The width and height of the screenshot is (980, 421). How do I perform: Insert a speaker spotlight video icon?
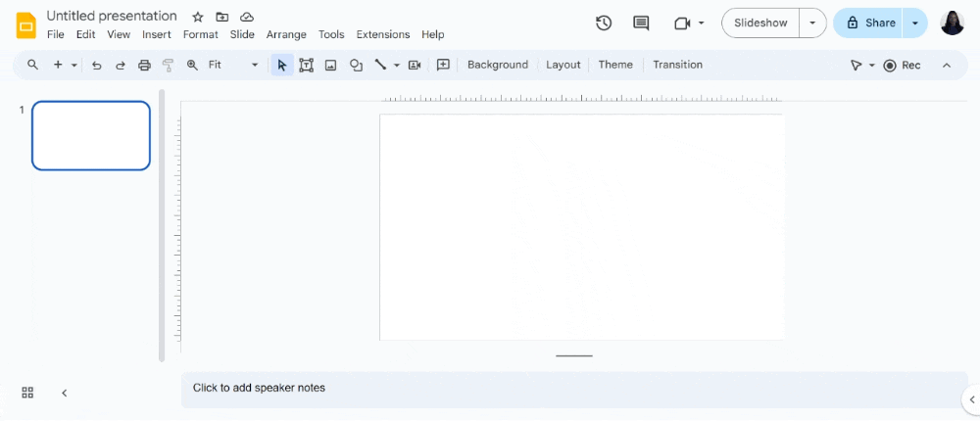[x=414, y=65]
